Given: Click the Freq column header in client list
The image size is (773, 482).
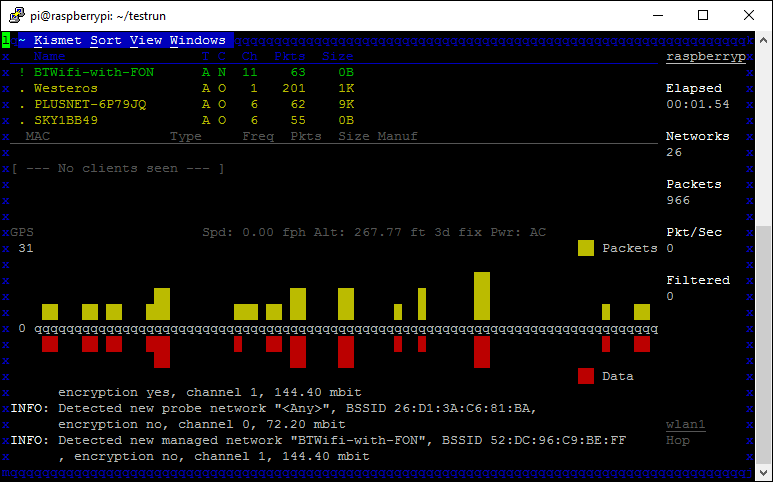Looking at the screenshot, I should pos(258,136).
